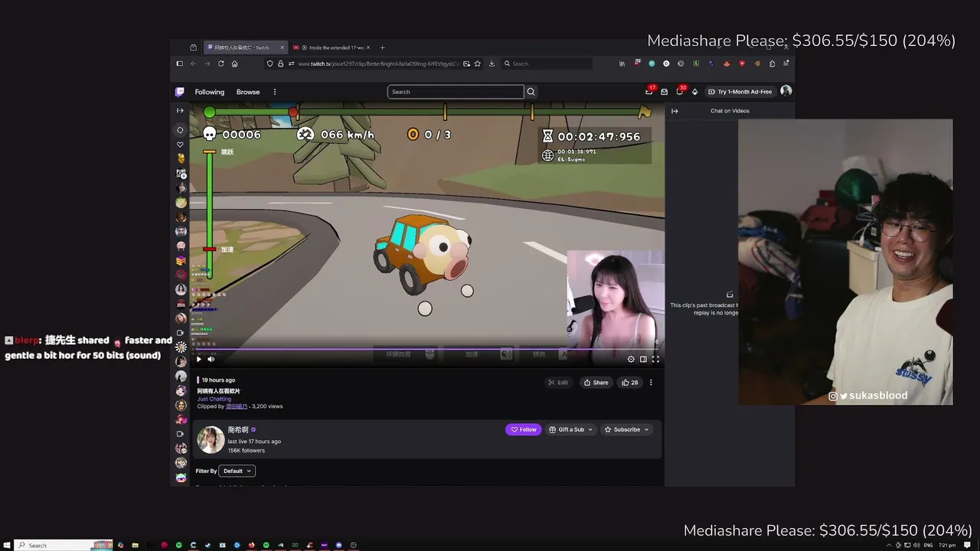Toggle fullscreen on the video player

click(x=655, y=359)
